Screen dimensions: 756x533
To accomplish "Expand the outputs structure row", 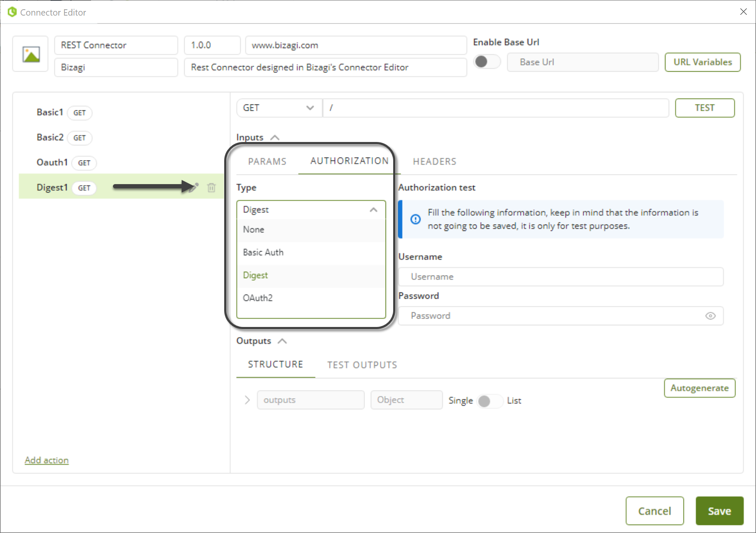I will (x=247, y=400).
